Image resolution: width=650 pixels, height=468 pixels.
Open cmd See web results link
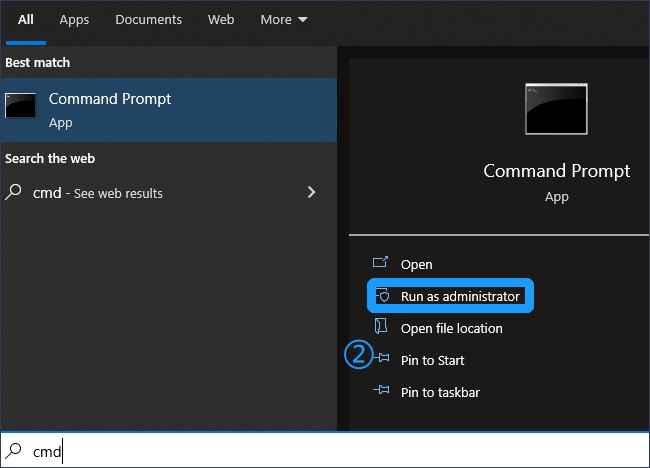click(98, 193)
